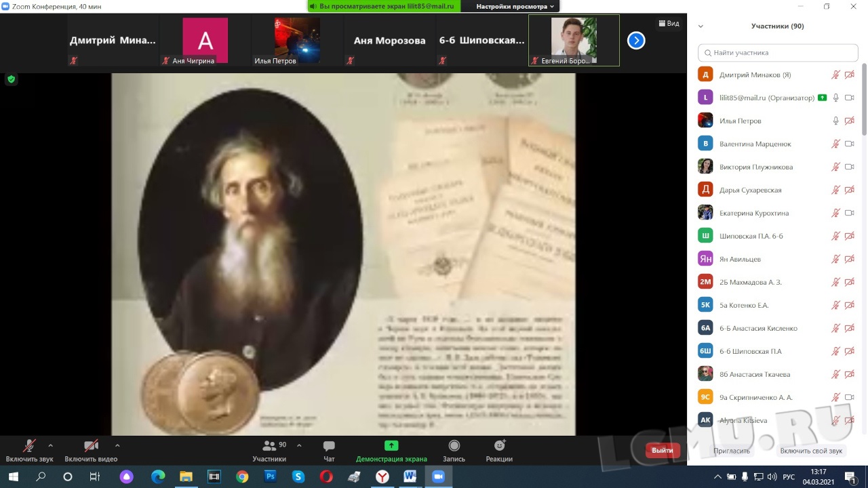Click 6-Б Анастасия Кисленко muted mic icon
The width and height of the screenshot is (868, 488).
click(x=836, y=328)
